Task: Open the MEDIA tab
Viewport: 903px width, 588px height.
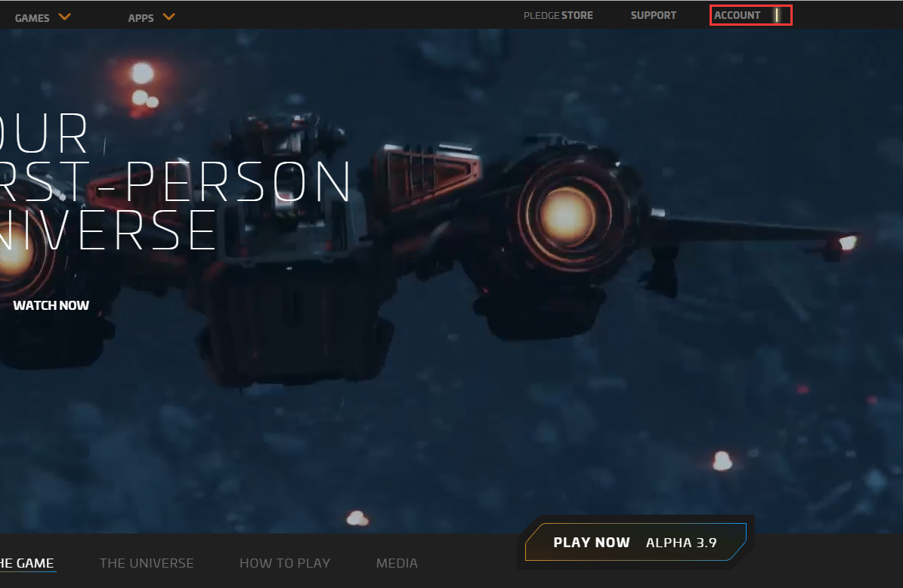Action: coord(397,563)
